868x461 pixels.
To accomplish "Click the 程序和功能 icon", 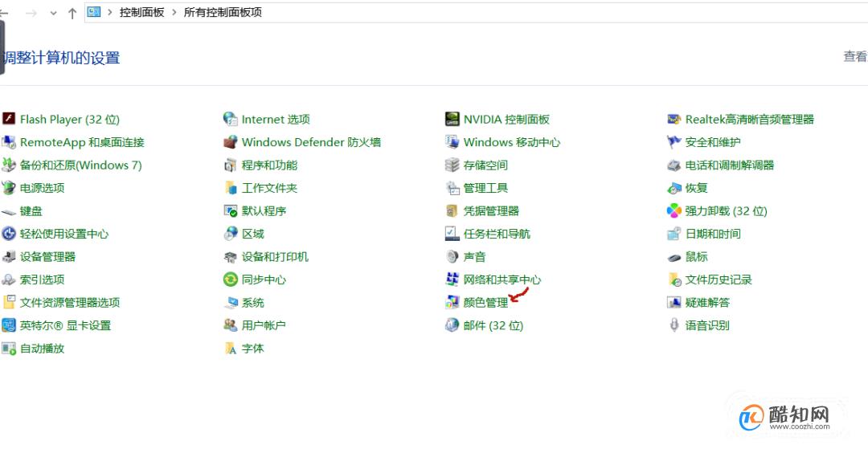I will (x=231, y=165).
